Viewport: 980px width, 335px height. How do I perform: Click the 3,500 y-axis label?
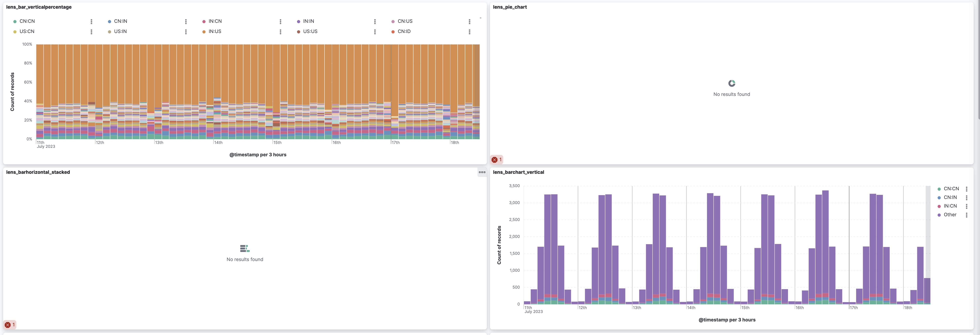pos(514,186)
